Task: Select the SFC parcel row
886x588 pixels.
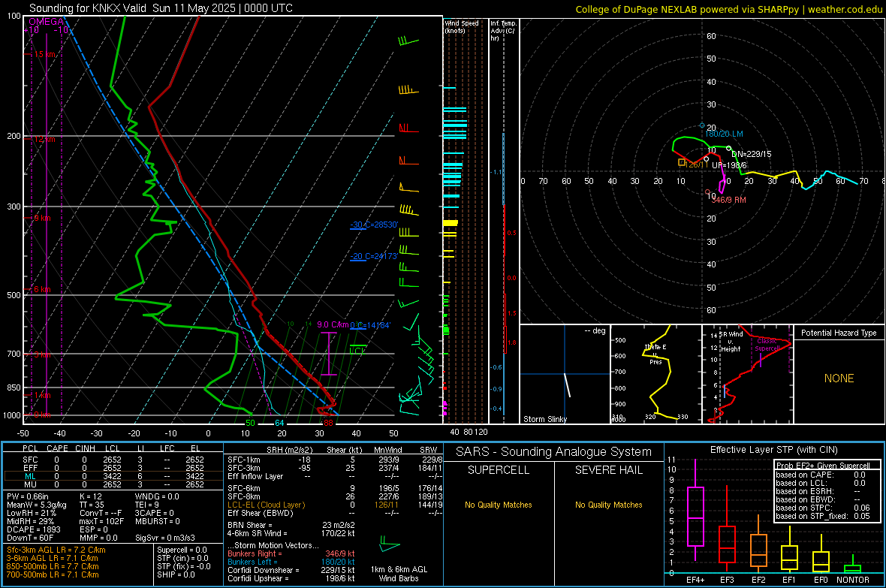Action: pos(113,460)
